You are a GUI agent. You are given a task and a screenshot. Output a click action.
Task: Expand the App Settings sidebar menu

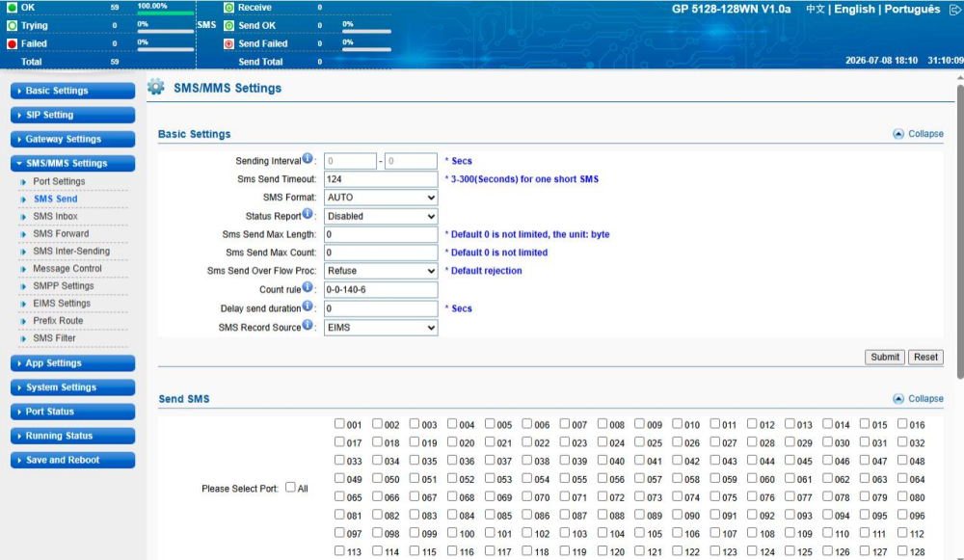coord(72,363)
